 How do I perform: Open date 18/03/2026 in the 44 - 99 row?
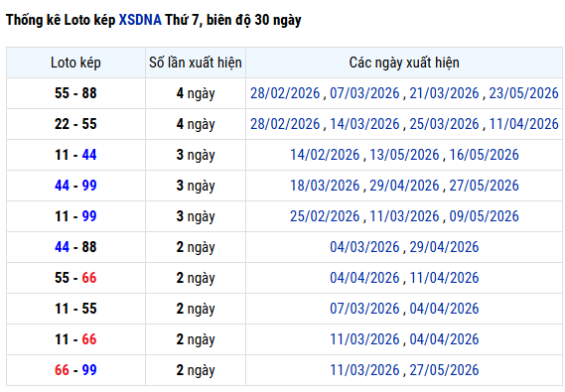325,186
